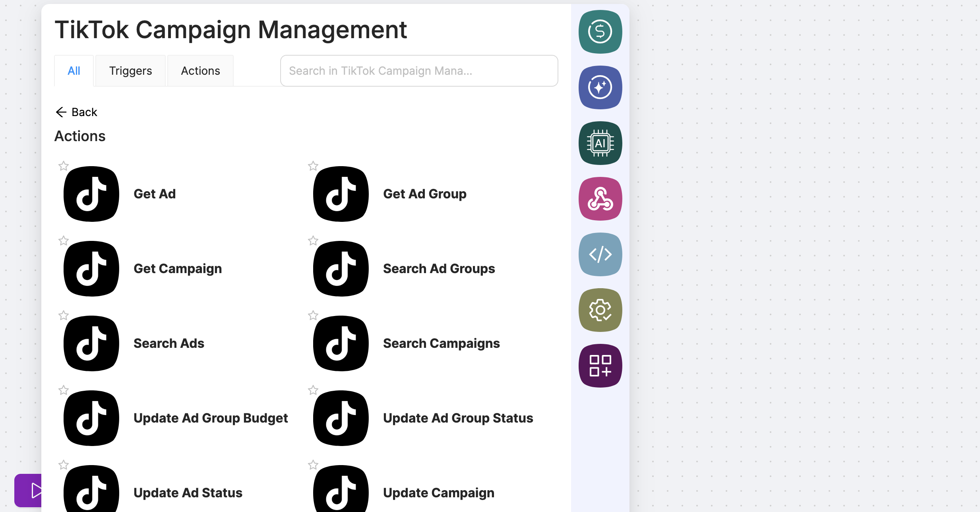Switch to the Triggers tab
Image resolution: width=980 pixels, height=512 pixels.
pyautogui.click(x=130, y=71)
